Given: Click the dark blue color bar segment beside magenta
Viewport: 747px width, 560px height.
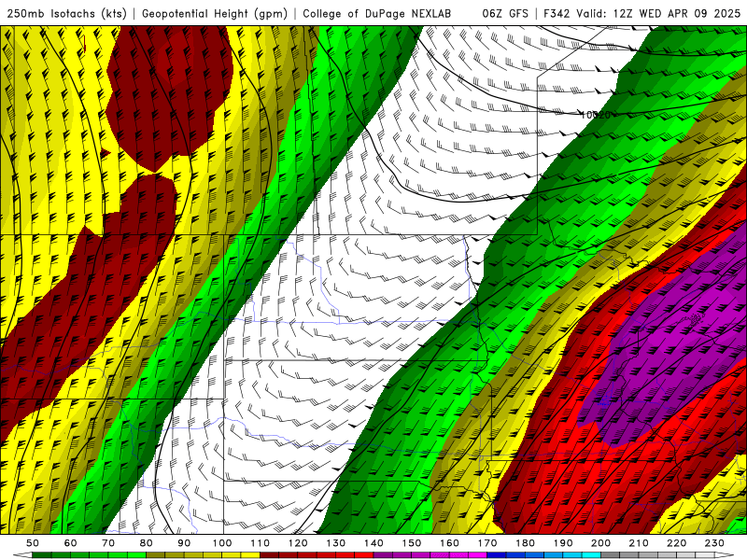Looking at the screenshot, I should [x=497, y=554].
